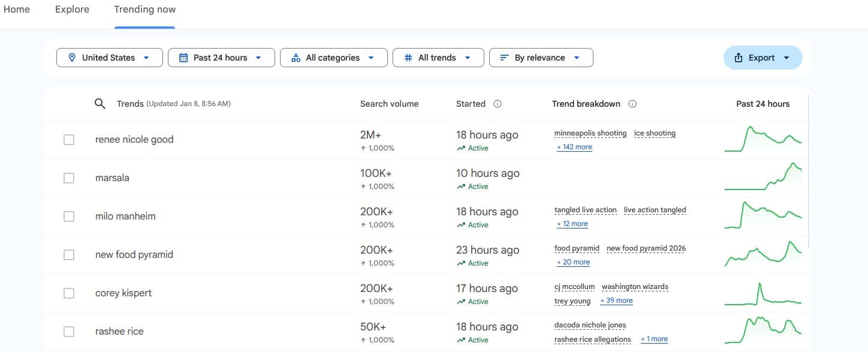Viewport: 868px width, 352px height.
Task: Select the renee nicole good checkbox
Action: pyautogui.click(x=69, y=140)
